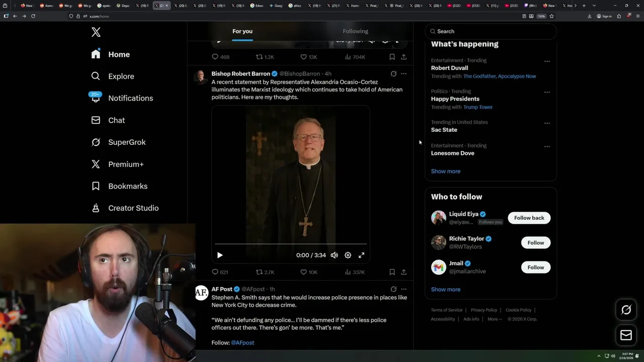This screenshot has height=362, width=644.
Task: Select the For you tab
Action: (x=243, y=31)
